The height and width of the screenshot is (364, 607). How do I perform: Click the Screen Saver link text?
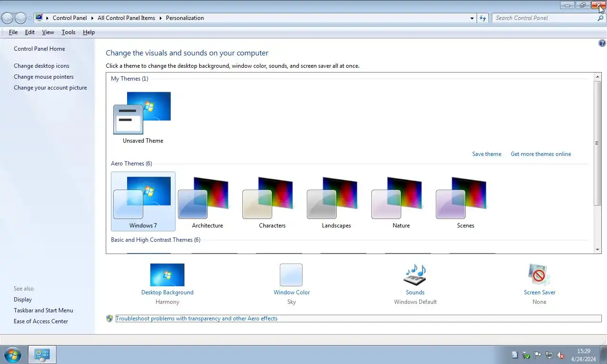[x=540, y=292]
